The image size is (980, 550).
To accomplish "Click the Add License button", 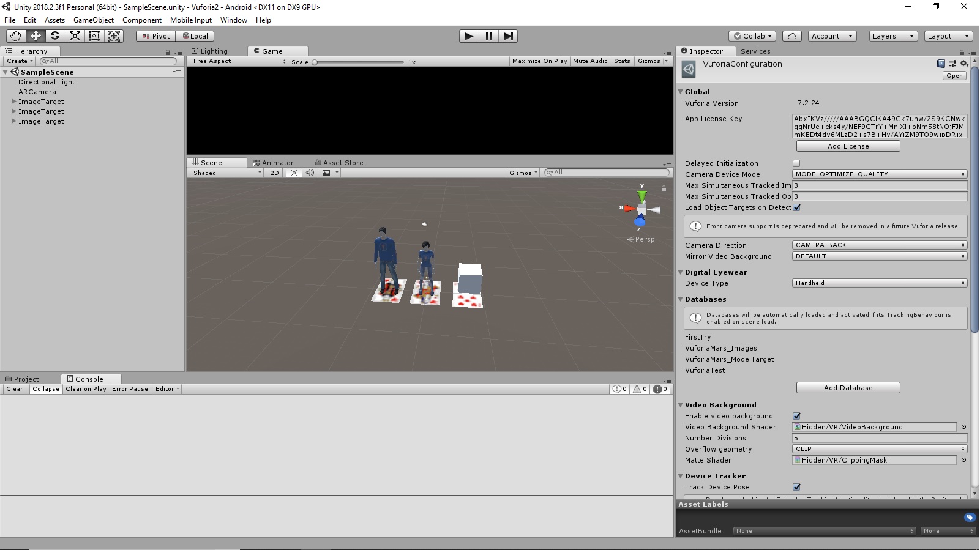I will pos(848,146).
